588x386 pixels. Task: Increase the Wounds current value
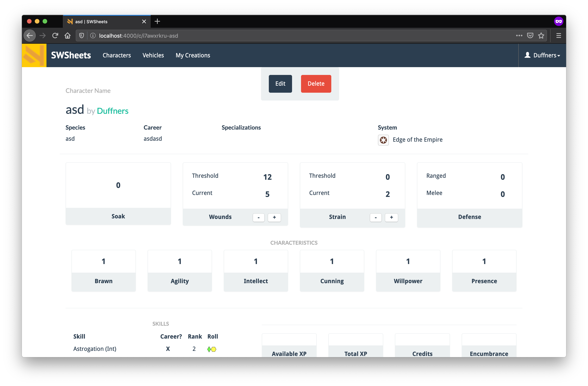click(274, 218)
